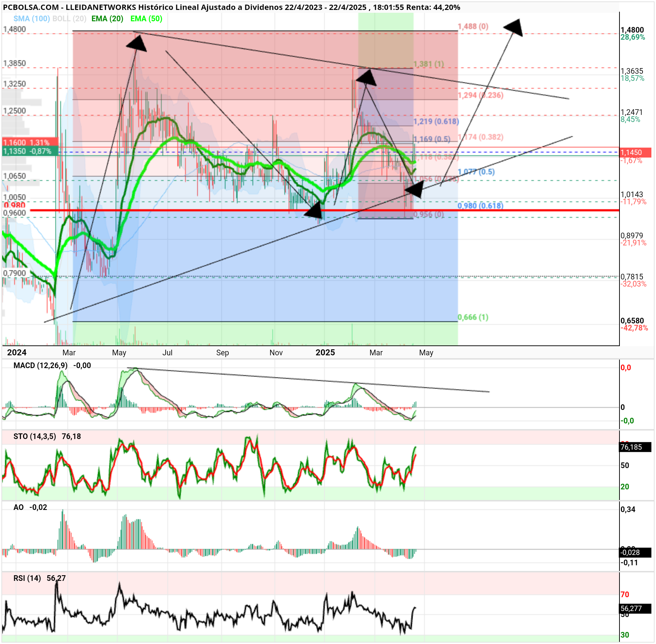Click the 1,3850 price axis label
This screenshot has width=656, height=644.
(15, 63)
